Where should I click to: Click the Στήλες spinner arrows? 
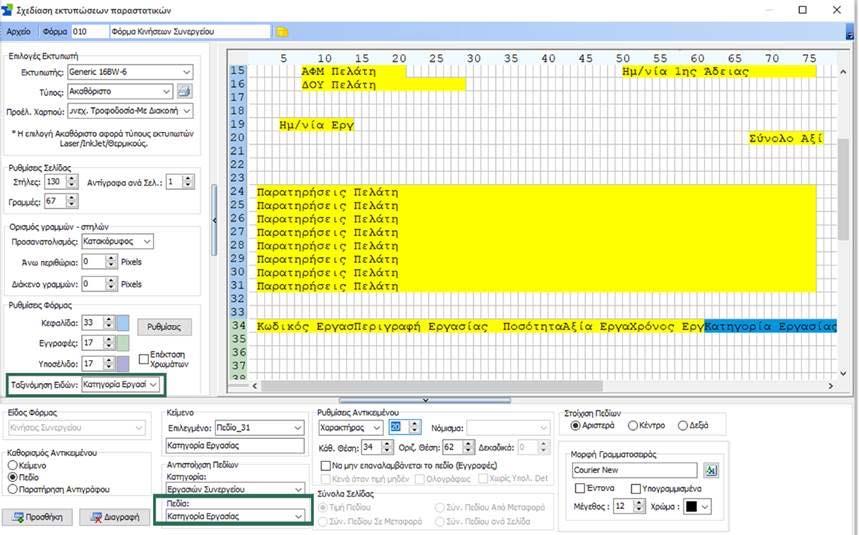tap(72, 182)
